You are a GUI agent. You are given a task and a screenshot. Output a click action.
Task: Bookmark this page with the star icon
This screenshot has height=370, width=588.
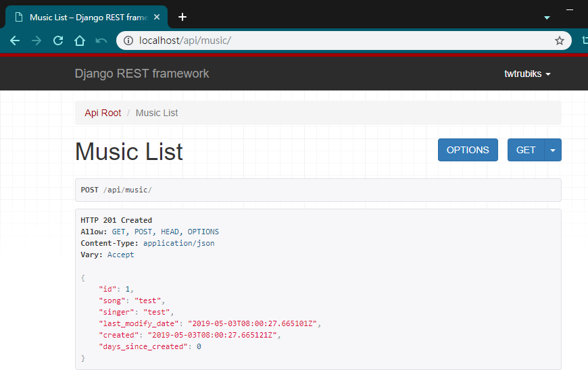point(559,41)
